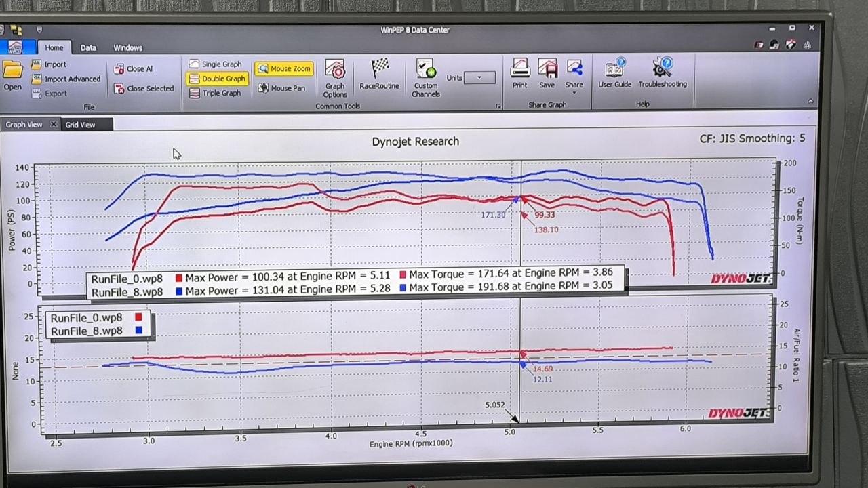Open the User Guide
This screenshot has width=868, height=488.
[614, 73]
